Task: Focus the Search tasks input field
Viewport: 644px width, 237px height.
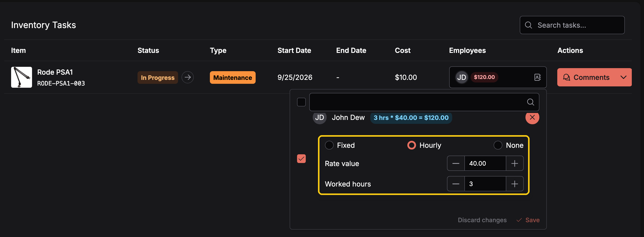Action: (x=572, y=25)
